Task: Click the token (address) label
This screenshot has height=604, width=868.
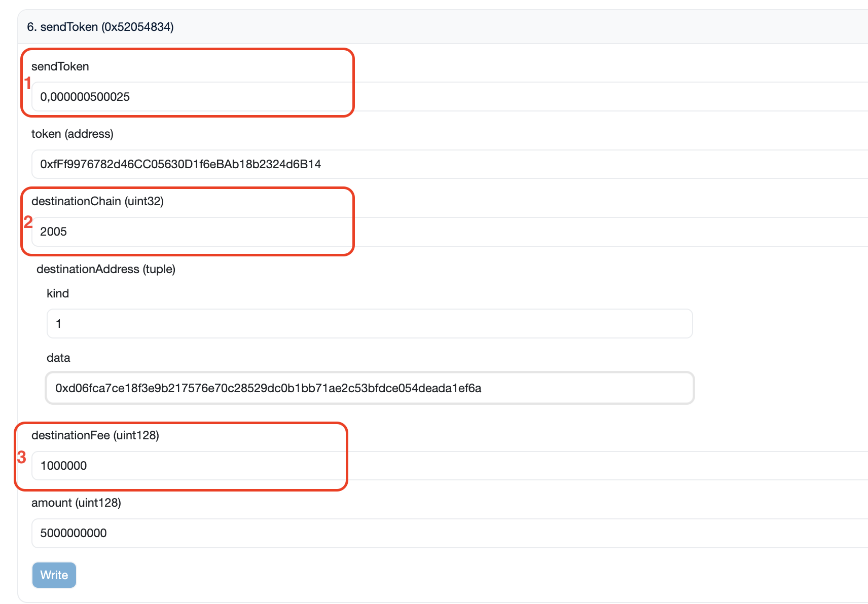Action: 73,134
